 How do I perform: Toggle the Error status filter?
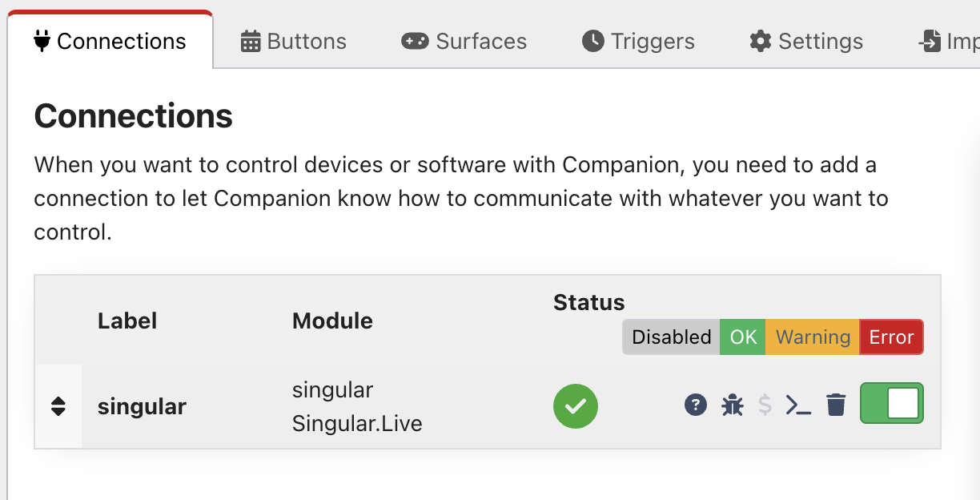coord(891,337)
